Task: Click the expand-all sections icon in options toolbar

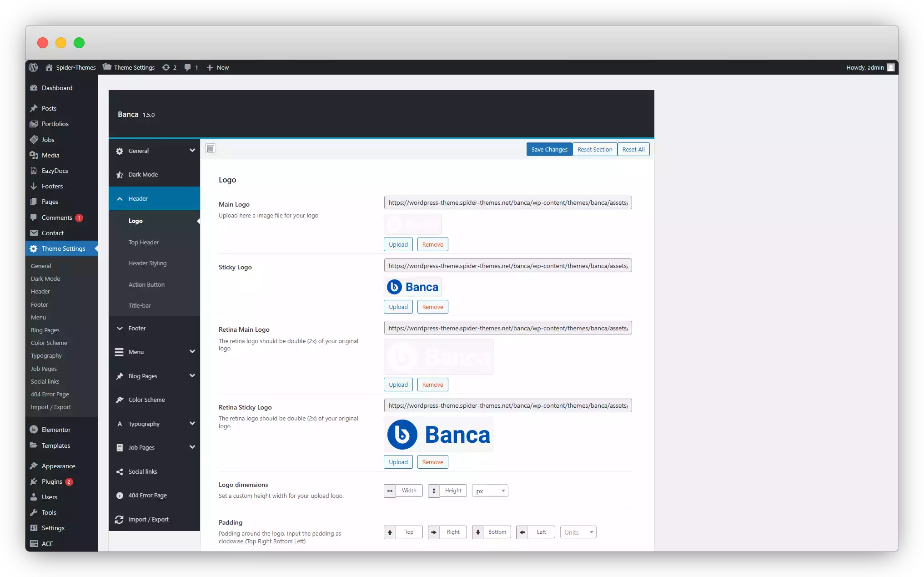Action: (211, 149)
